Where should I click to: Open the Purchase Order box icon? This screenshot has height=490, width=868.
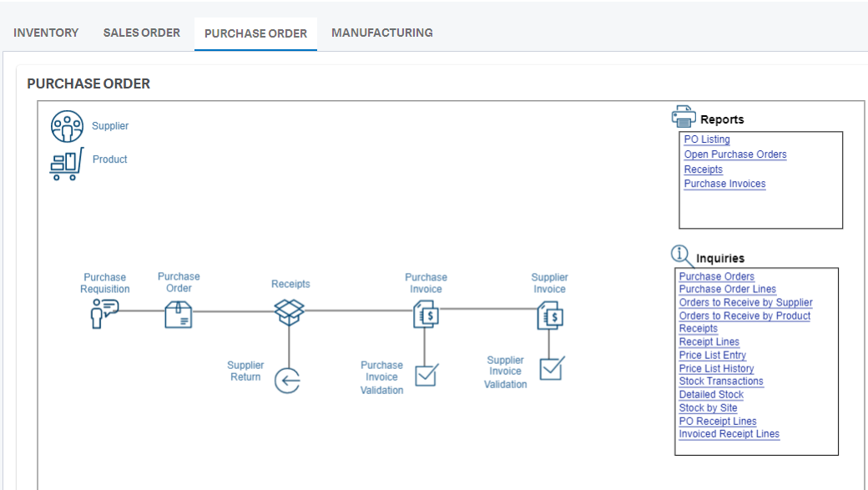pos(179,314)
